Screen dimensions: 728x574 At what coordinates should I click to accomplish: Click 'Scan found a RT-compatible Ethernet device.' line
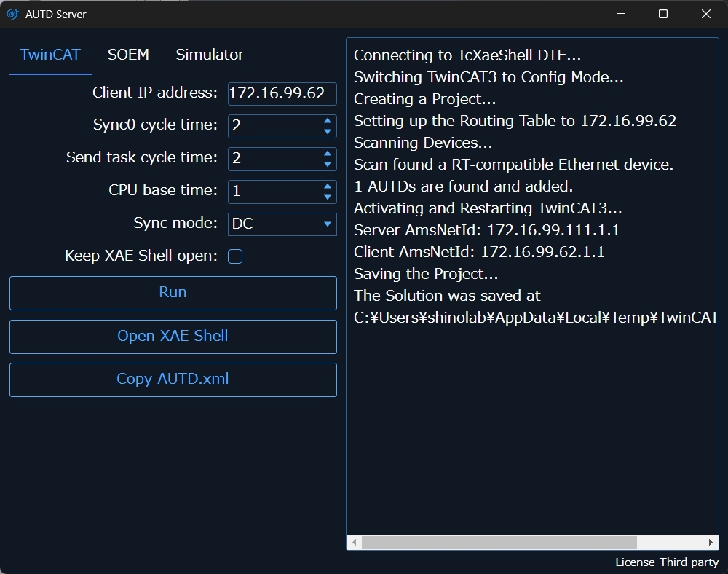[x=513, y=165]
